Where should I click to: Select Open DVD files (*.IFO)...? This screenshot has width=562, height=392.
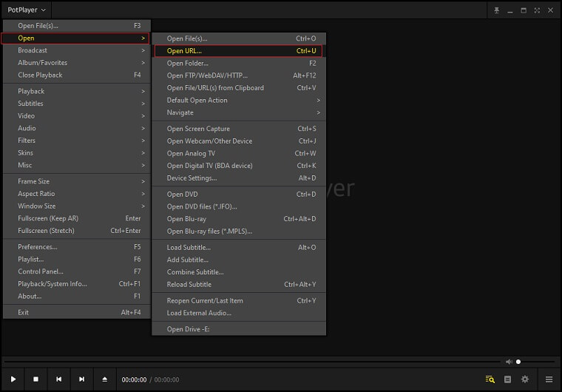pyautogui.click(x=239, y=206)
